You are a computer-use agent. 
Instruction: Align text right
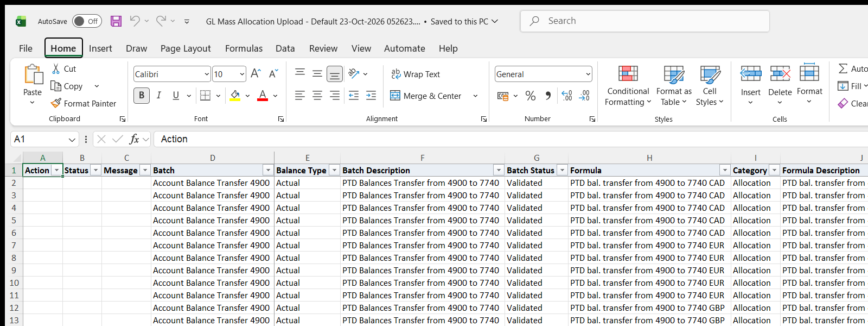(x=335, y=96)
